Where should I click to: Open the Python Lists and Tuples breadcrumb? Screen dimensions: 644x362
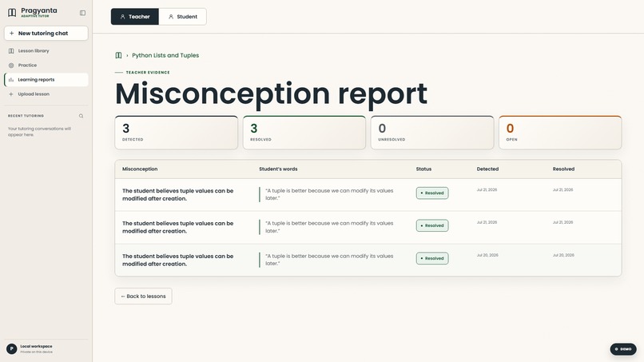tap(165, 55)
